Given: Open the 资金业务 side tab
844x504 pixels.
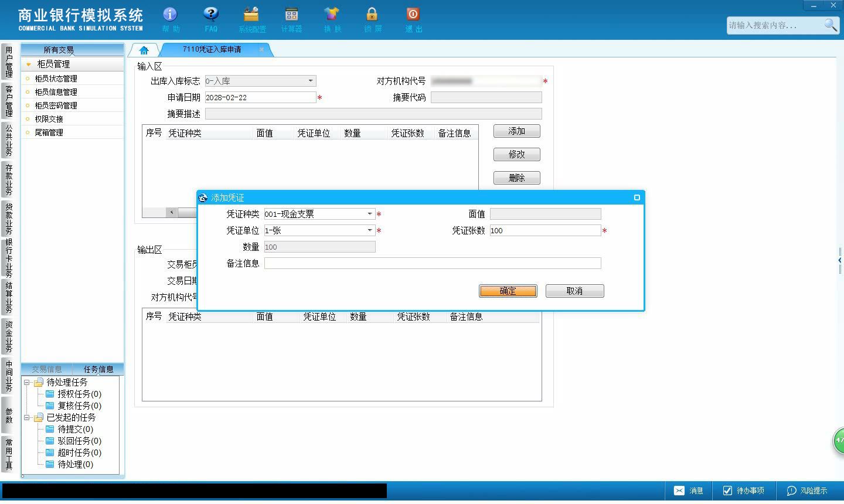Looking at the screenshot, I should 9,336.
